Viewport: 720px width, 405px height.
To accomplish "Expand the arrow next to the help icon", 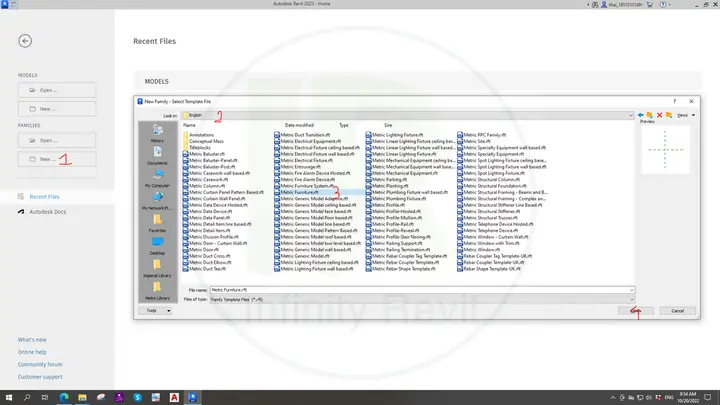I will tap(669, 5).
